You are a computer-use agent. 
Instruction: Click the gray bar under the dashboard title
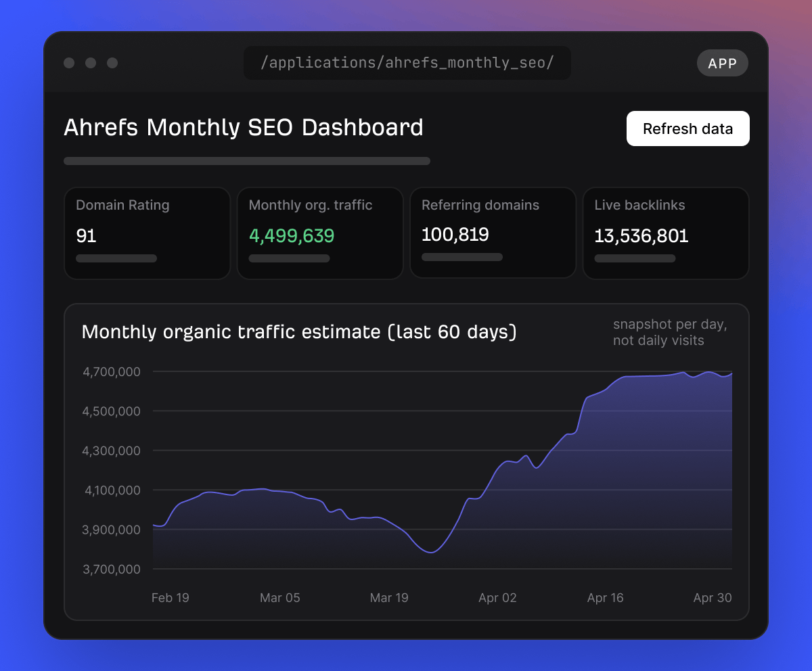click(x=247, y=161)
